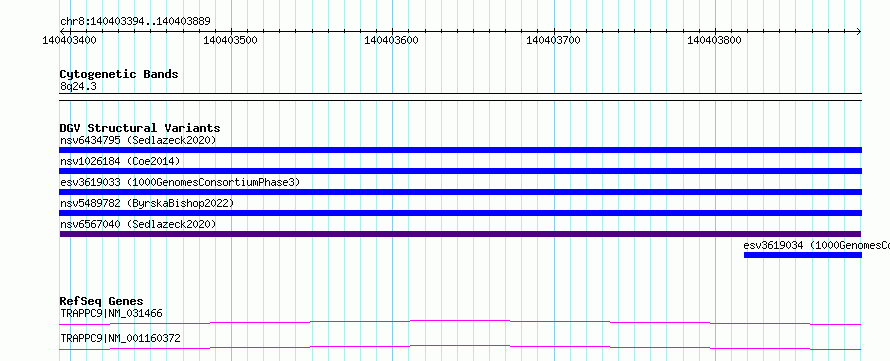Image resolution: width=890 pixels, height=361 pixels.
Task: Click the ruler position 140403400
Action: [69, 40]
